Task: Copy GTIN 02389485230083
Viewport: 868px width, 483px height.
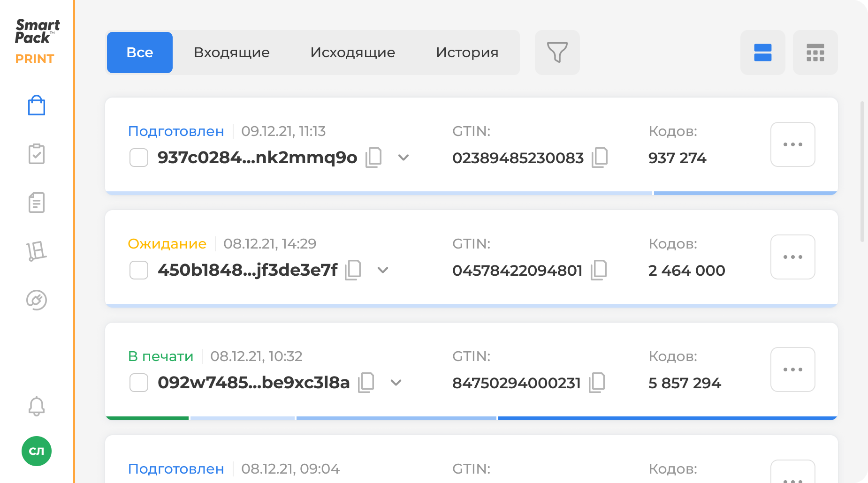Action: [x=600, y=158]
